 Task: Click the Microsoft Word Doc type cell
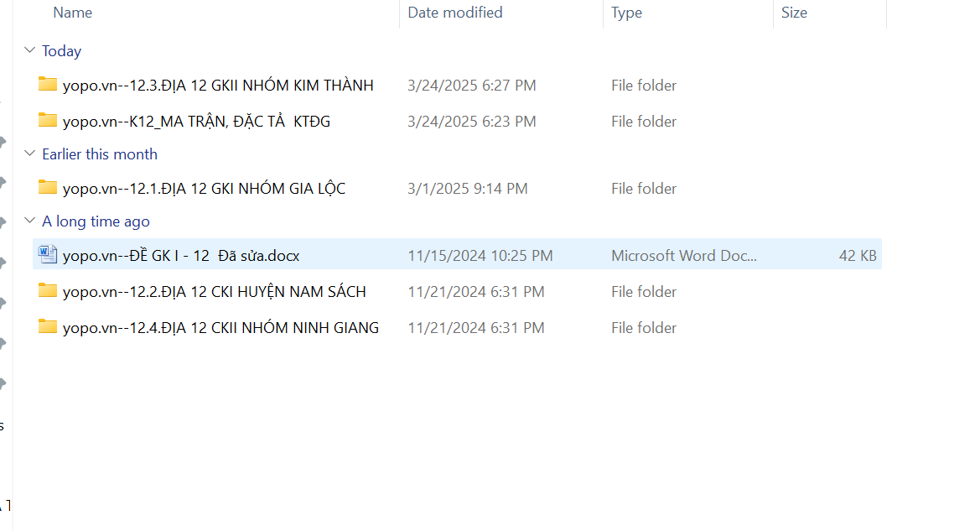tap(684, 255)
